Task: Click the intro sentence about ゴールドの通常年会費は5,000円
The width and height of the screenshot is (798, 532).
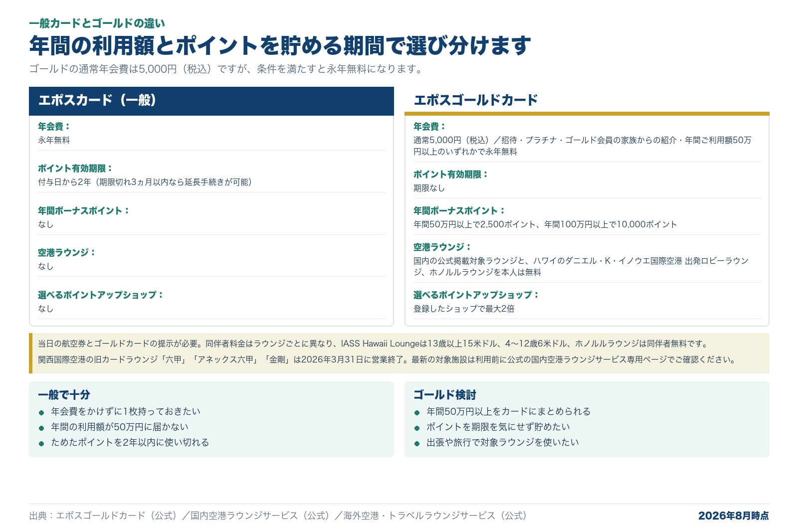Action: [227, 69]
